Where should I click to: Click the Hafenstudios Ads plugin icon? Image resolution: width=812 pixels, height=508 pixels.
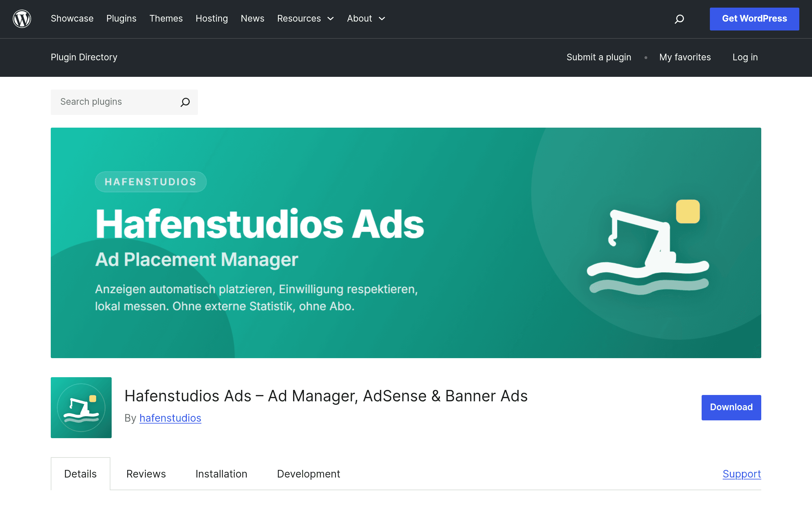(81, 408)
